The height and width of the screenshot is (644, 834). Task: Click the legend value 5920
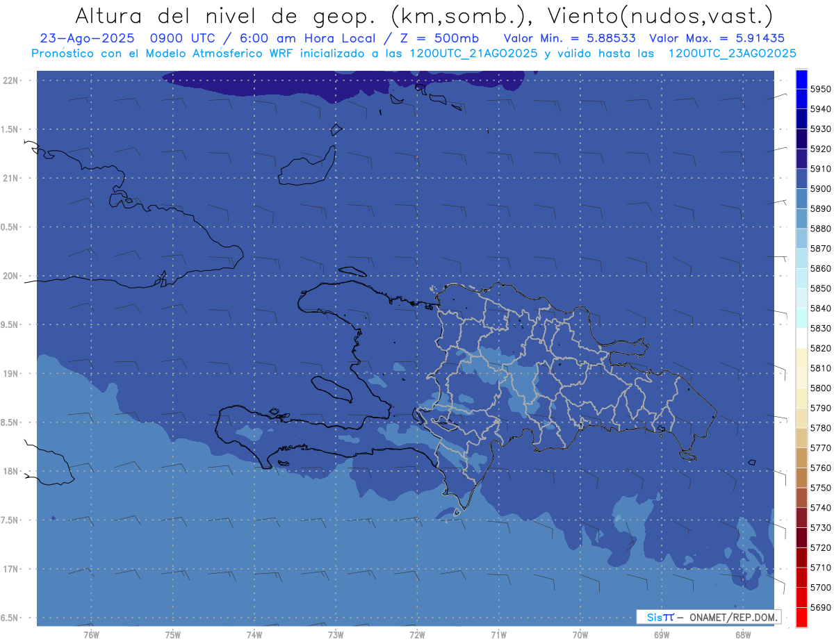coord(820,149)
